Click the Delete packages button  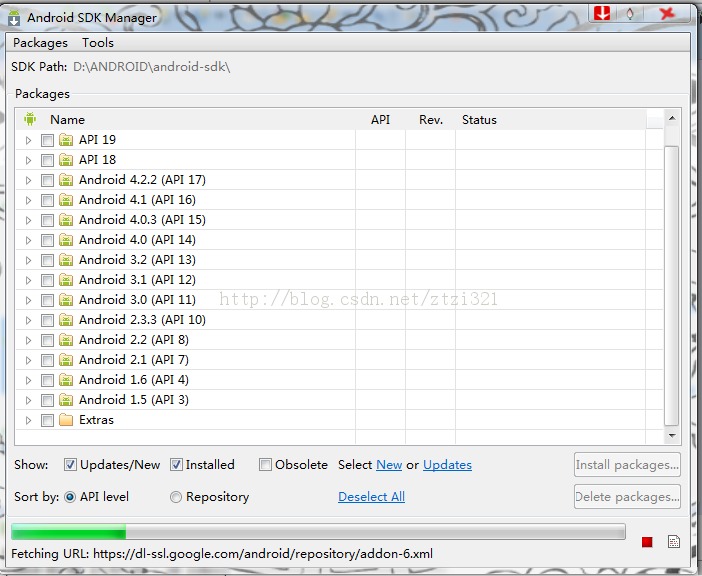pos(627,496)
